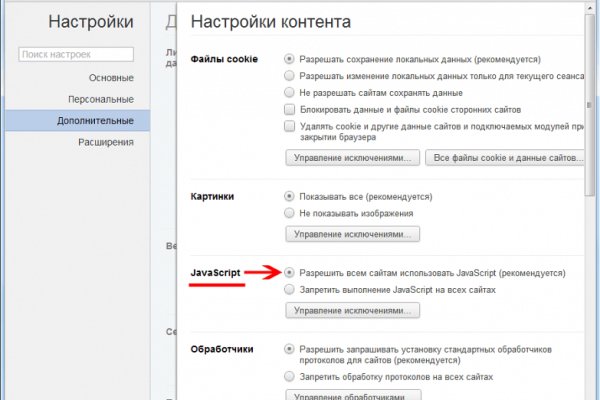Select "Запретить выполнение JavaScript на всех сайтах"
The height and width of the screenshot is (400, 600).
tap(290, 289)
